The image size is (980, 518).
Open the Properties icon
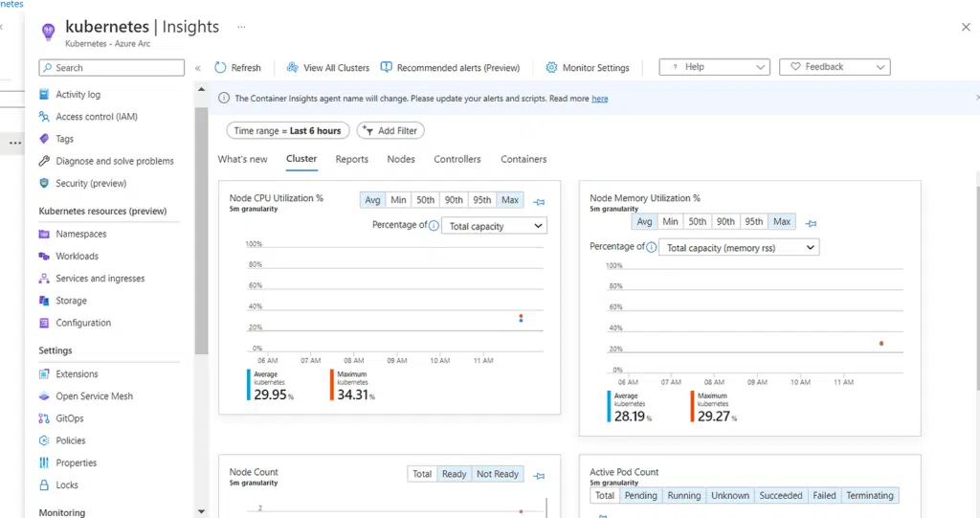point(44,463)
